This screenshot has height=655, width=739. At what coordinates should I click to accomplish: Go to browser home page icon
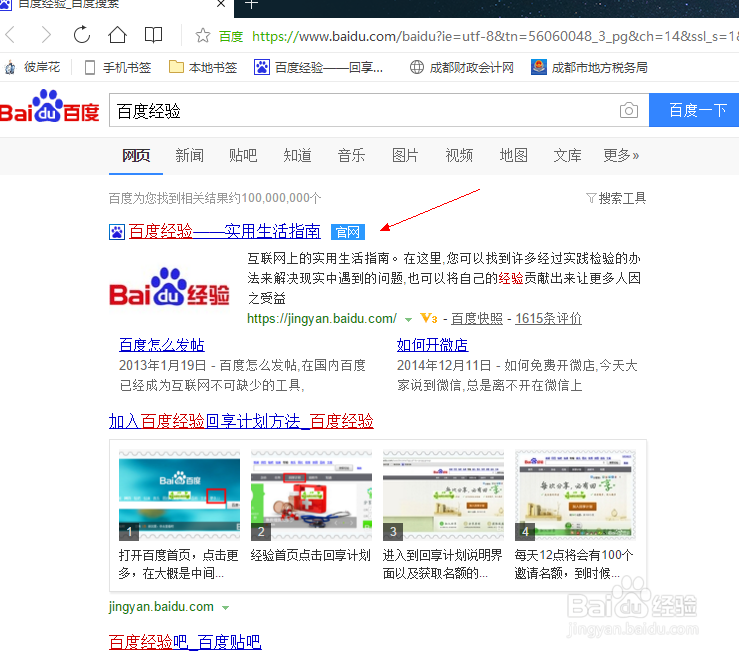tap(117, 35)
